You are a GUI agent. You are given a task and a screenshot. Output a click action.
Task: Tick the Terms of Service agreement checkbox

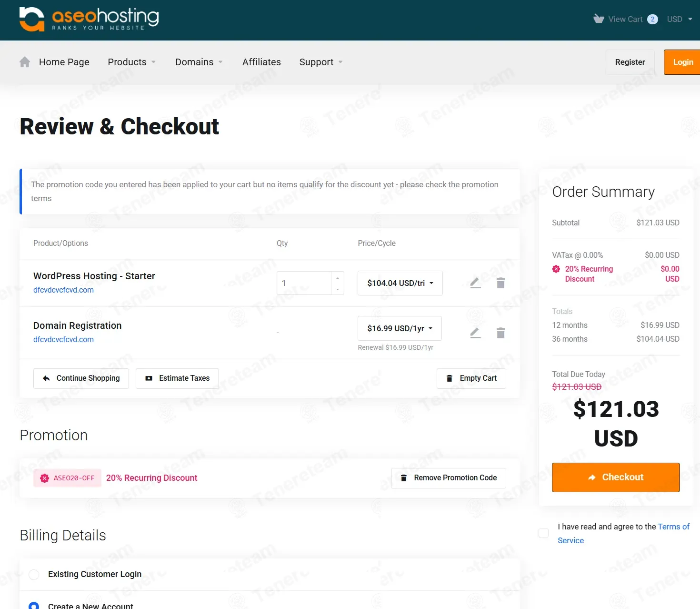543,533
